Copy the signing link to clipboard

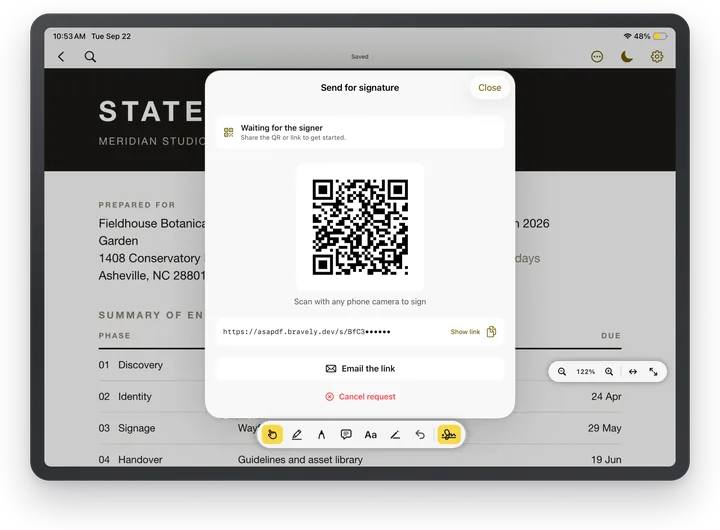tap(491, 332)
